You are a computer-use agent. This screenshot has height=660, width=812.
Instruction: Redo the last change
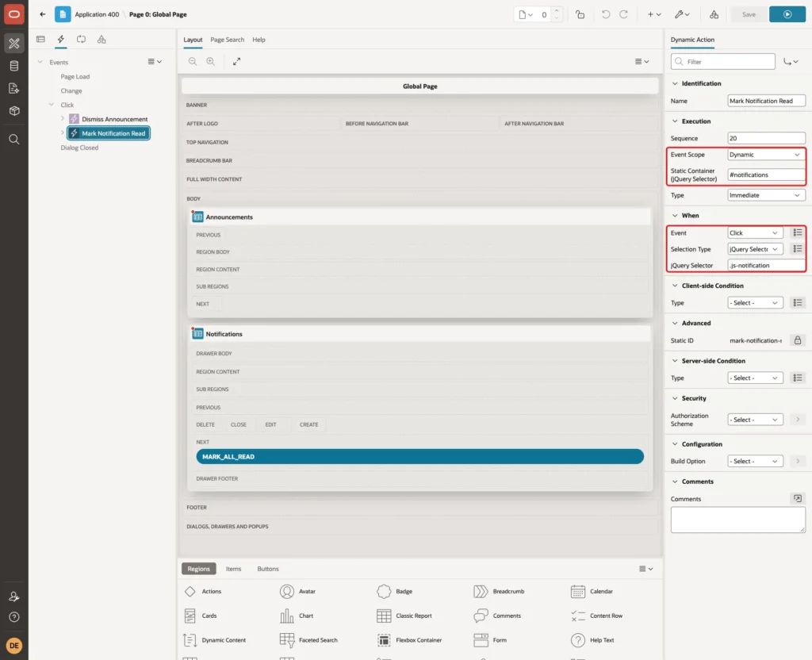pos(623,14)
